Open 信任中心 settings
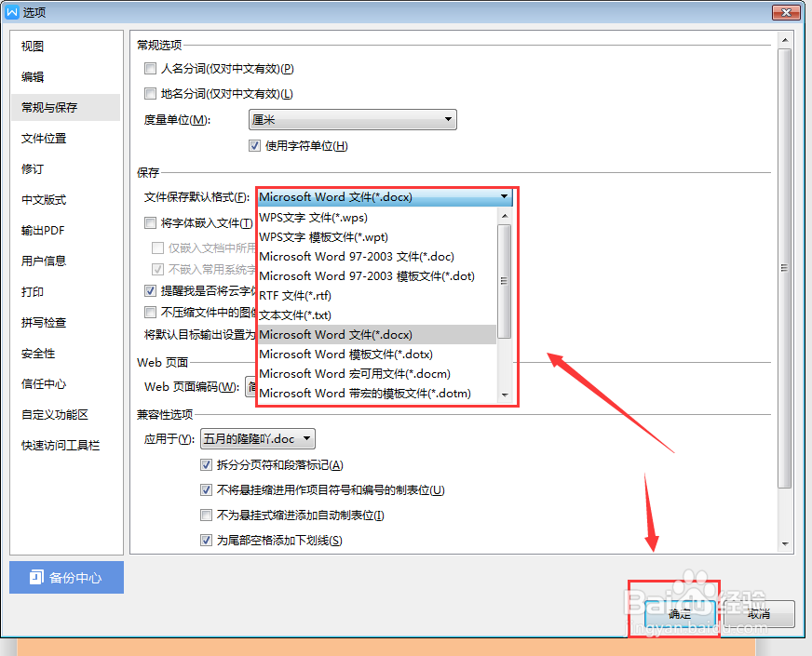812x656 pixels. (44, 384)
